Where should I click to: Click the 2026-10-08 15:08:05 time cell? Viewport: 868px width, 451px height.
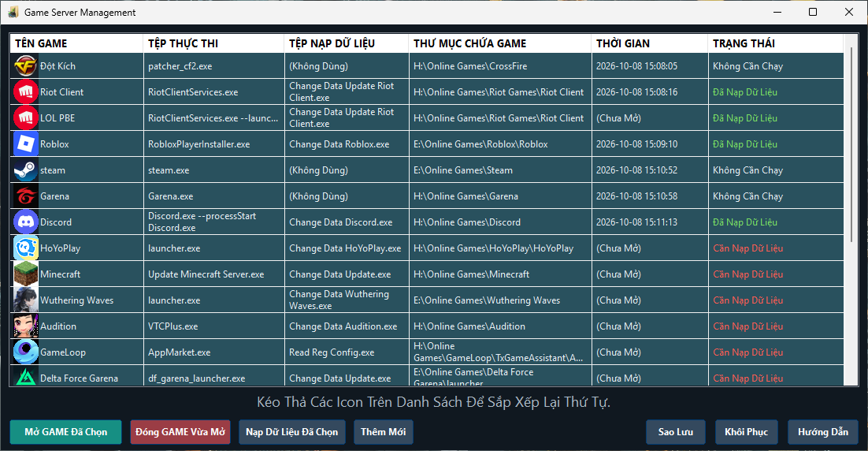650,66
